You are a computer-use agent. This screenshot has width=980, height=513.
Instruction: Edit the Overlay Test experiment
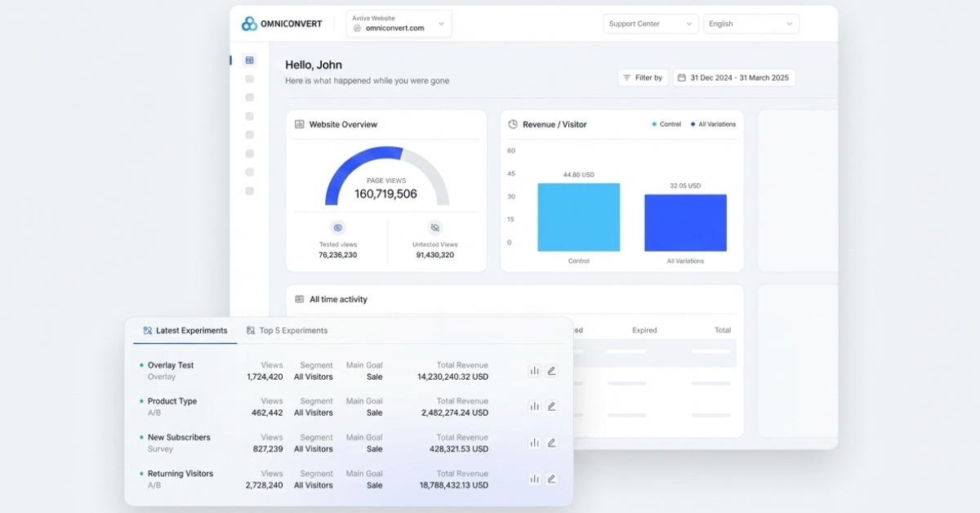[552, 371]
